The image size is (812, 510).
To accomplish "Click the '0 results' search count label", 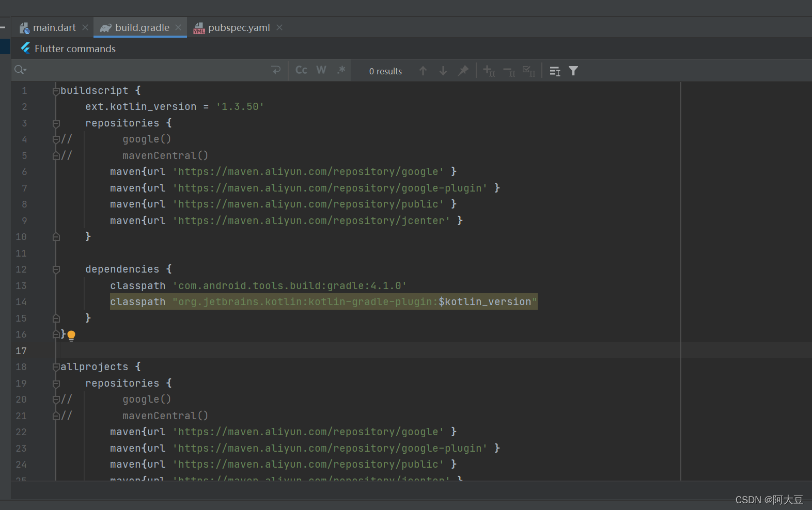I will (385, 71).
